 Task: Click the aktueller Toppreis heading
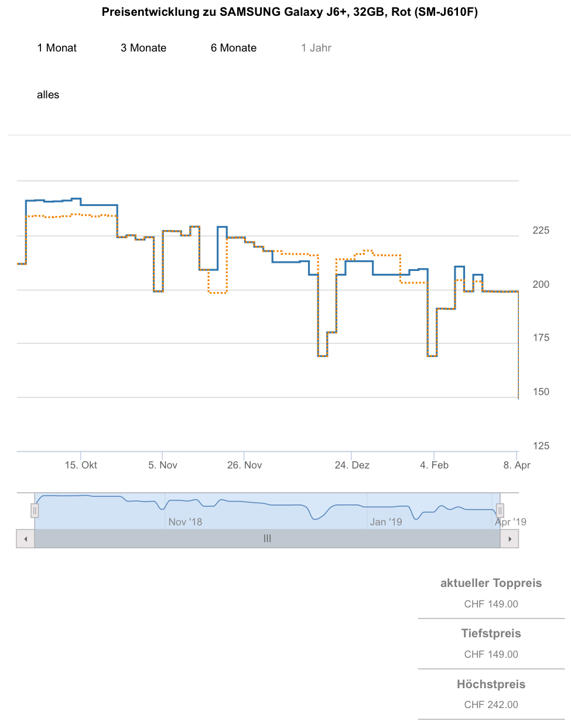pyautogui.click(x=491, y=583)
